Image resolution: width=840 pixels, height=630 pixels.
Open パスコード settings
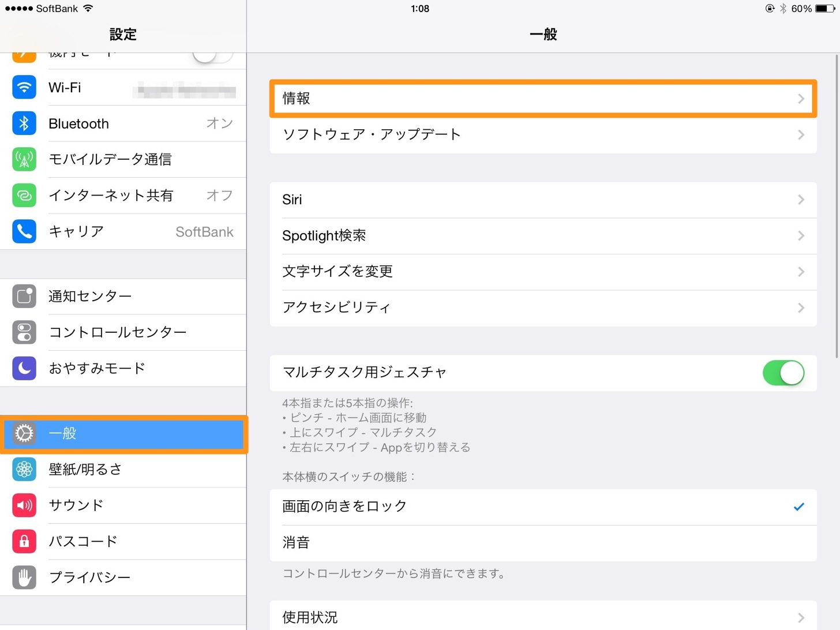[123, 541]
